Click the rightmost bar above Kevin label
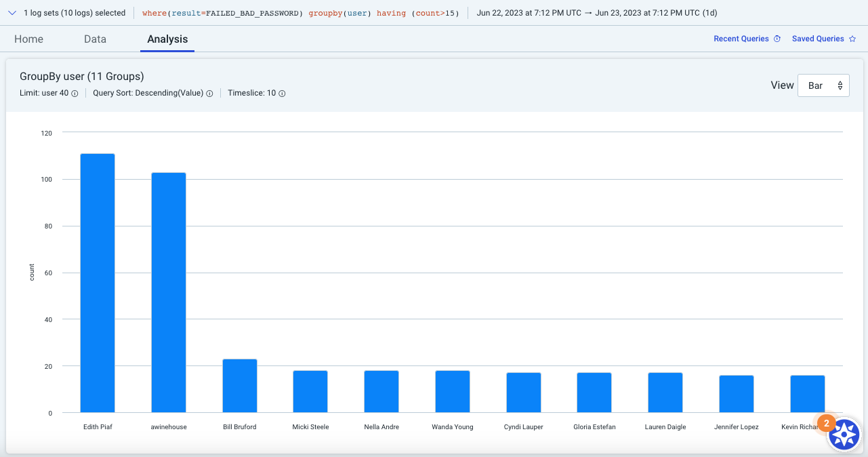 tap(808, 394)
